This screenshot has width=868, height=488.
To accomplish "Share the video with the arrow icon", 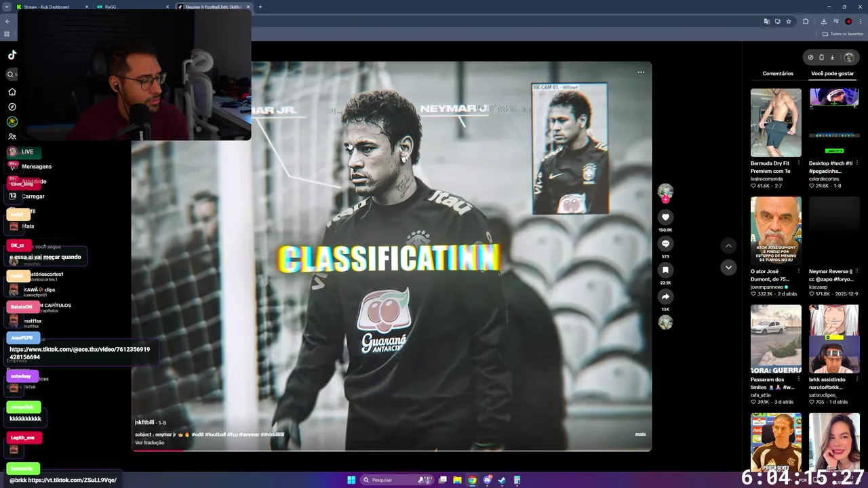I will coord(665,296).
